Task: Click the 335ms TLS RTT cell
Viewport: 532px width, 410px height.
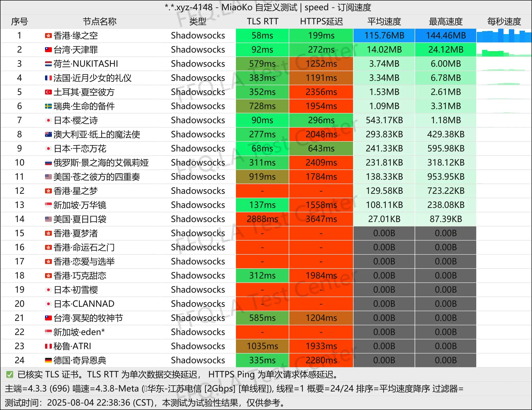Action: click(262, 361)
